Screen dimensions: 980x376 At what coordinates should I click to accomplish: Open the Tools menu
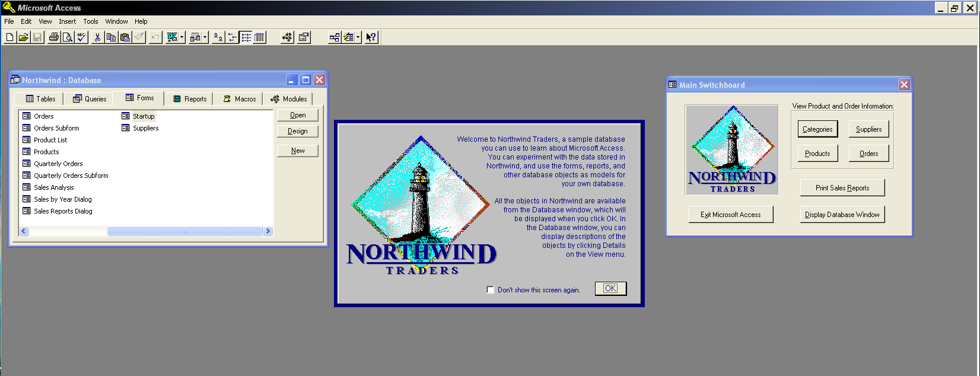pyautogui.click(x=91, y=21)
